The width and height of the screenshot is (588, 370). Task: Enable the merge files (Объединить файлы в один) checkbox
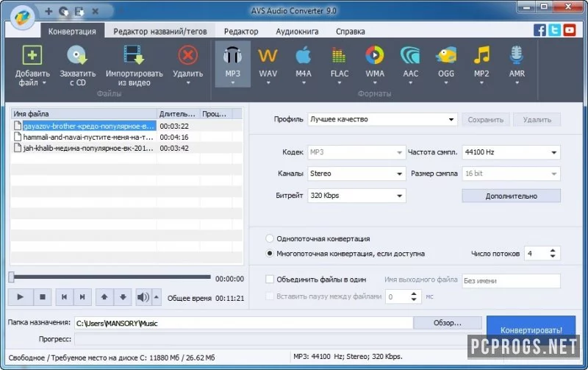pos(269,280)
